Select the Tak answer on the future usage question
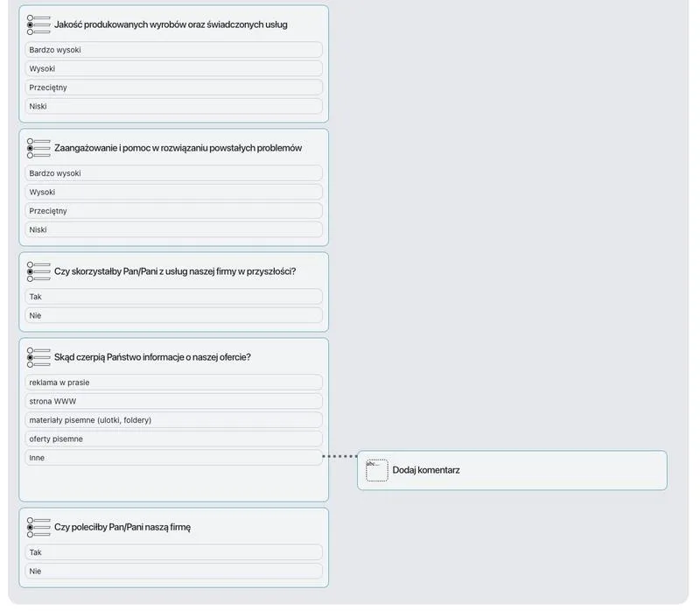 172,297
